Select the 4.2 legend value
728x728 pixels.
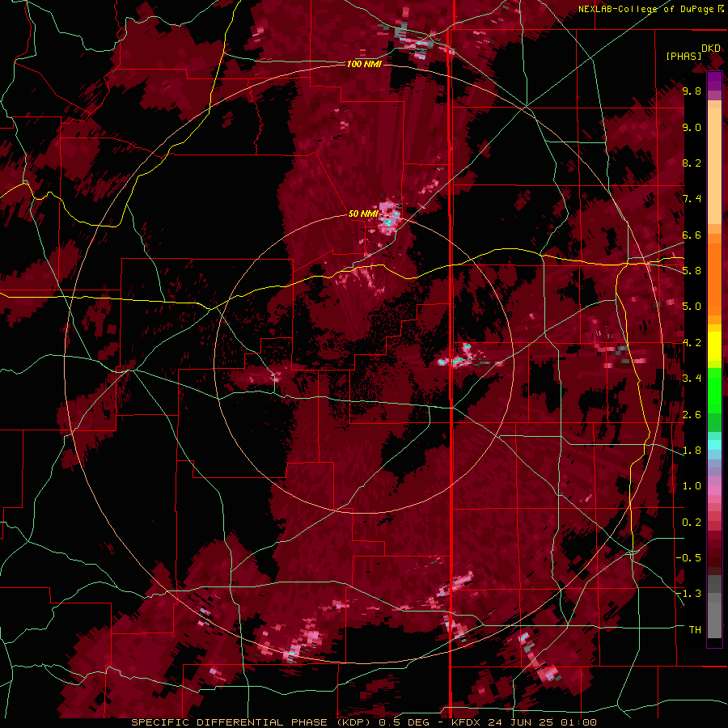pos(692,343)
